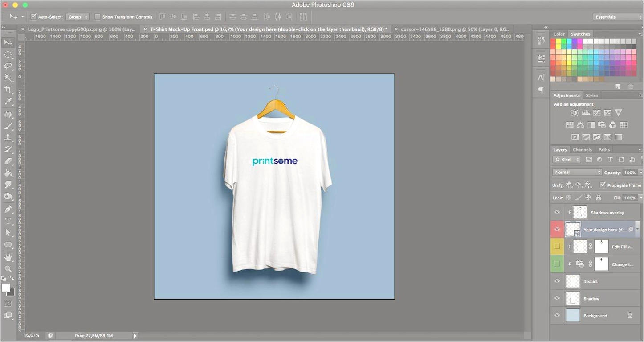Switch to the Channels tab
The image size is (644, 342).
point(582,149)
